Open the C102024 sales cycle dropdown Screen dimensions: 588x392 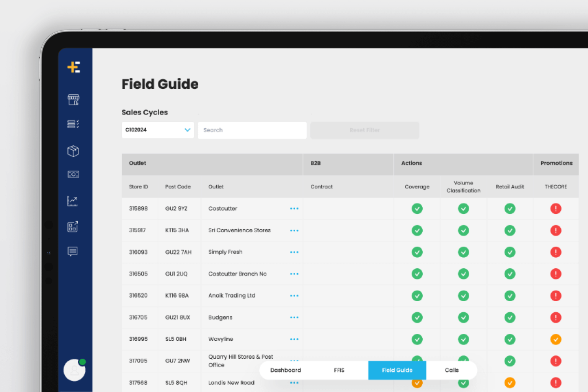coord(158,130)
